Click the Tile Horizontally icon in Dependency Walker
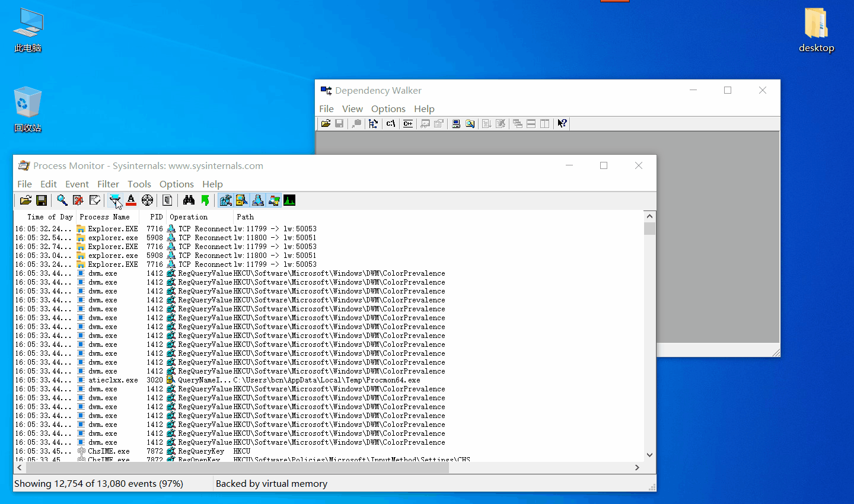Image resolution: width=854 pixels, height=504 pixels. pyautogui.click(x=531, y=124)
